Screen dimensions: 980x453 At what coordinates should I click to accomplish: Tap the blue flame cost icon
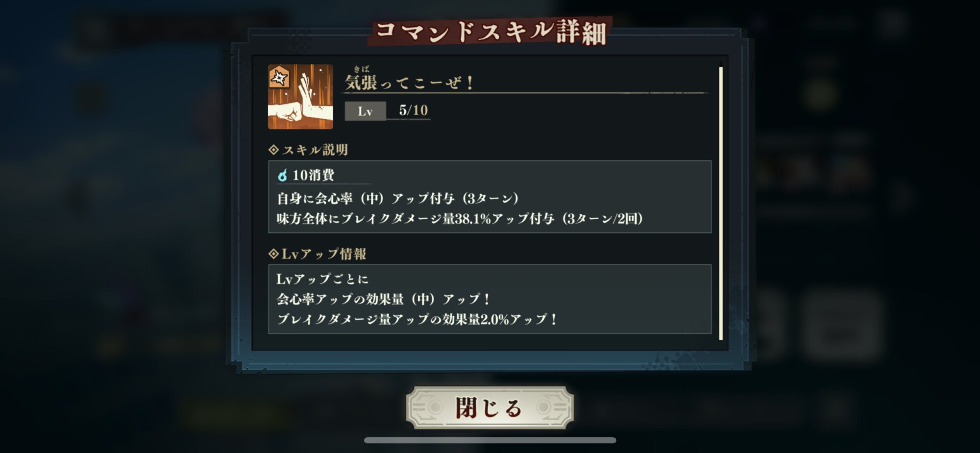pyautogui.click(x=282, y=175)
